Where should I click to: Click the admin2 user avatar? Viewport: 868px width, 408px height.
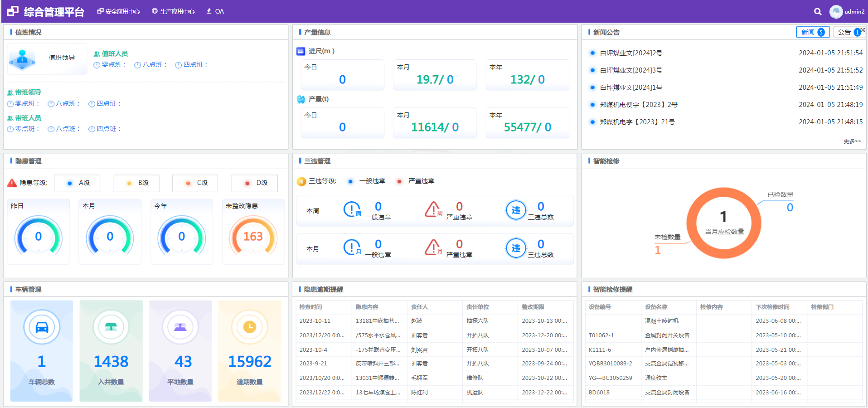pos(835,11)
